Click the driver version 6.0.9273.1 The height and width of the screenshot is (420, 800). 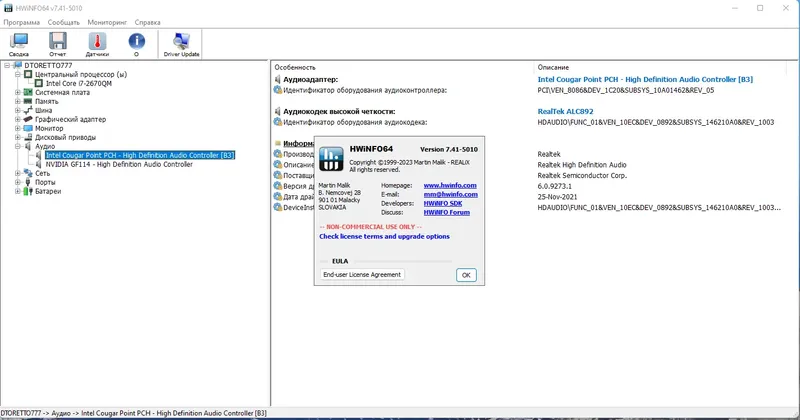coord(555,186)
